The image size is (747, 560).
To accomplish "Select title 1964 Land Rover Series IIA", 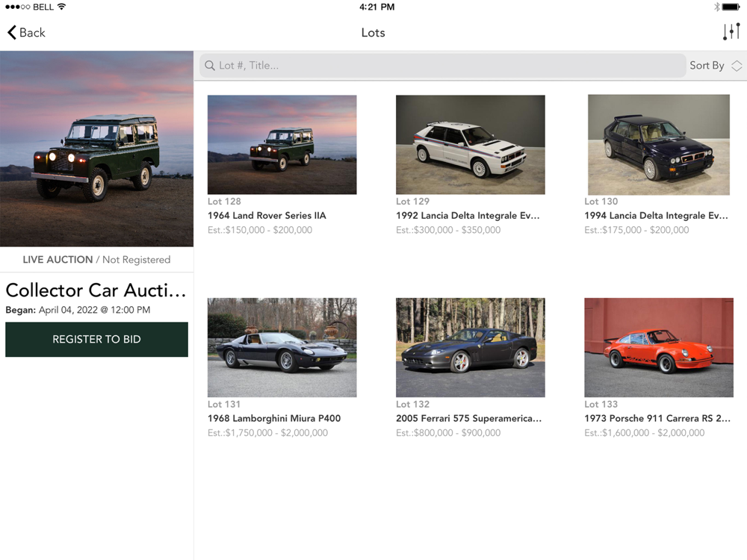I will [x=267, y=216].
